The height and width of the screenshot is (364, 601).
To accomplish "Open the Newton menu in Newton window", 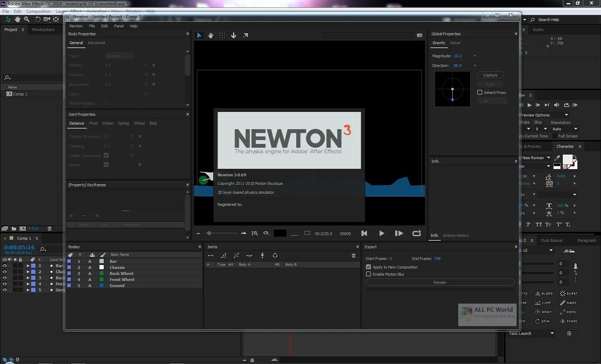I will [x=76, y=26].
